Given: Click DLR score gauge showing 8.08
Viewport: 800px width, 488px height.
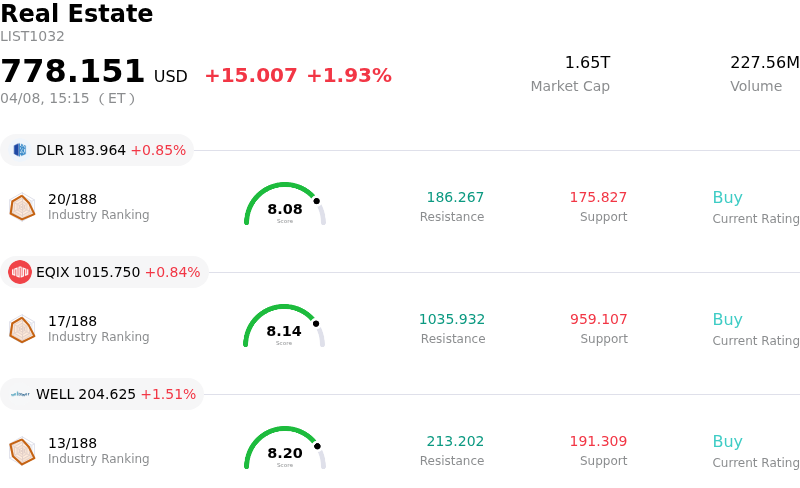Looking at the screenshot, I should [x=285, y=205].
